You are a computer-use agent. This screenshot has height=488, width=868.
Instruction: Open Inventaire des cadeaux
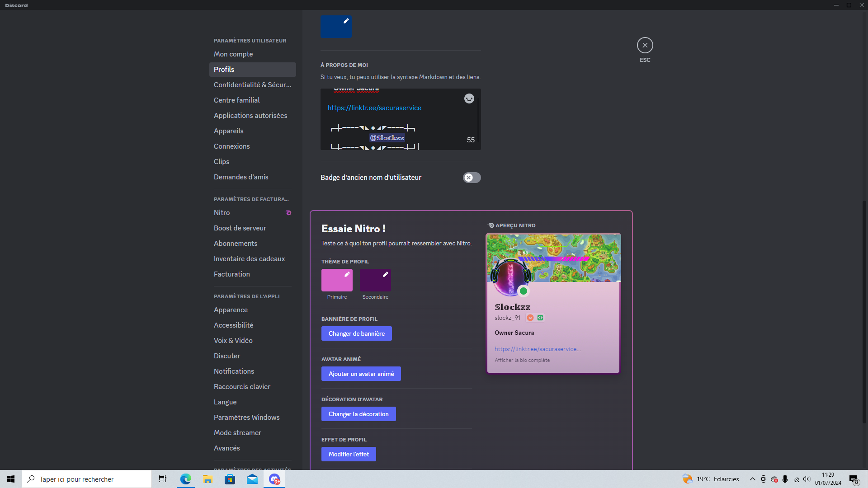click(252, 259)
